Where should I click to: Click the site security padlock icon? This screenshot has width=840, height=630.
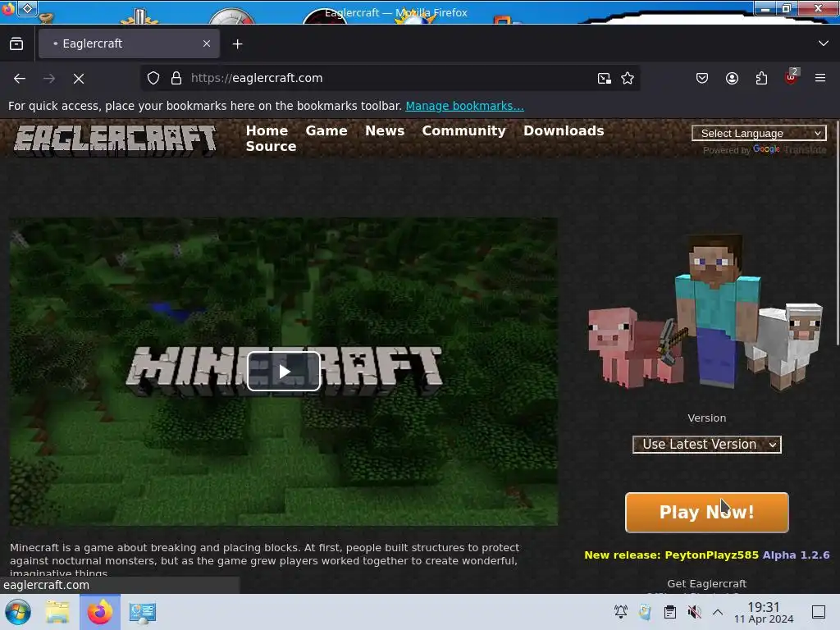[x=176, y=78]
